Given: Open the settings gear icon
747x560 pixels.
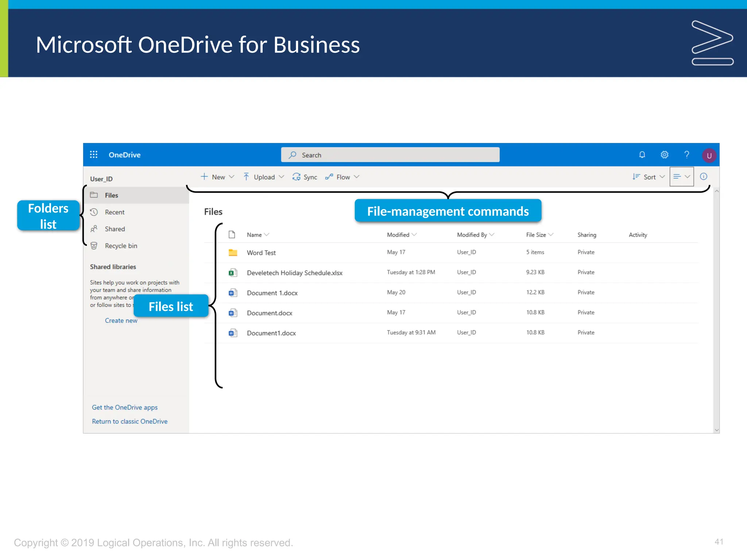Looking at the screenshot, I should click(665, 155).
